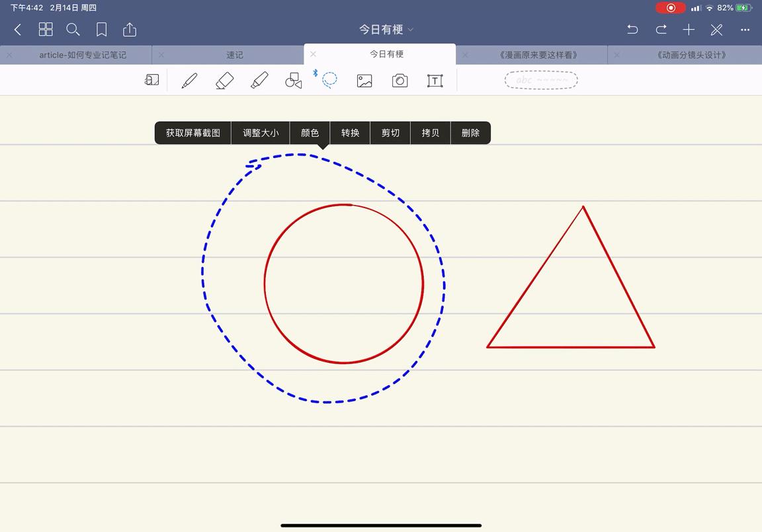This screenshot has width=762, height=532.
Task: Select the Shapes tool
Action: (294, 80)
